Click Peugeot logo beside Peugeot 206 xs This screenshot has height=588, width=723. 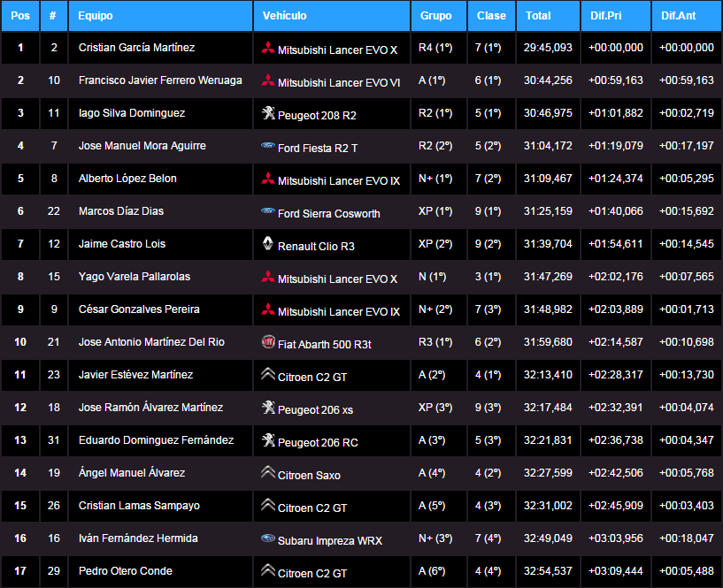(x=268, y=407)
